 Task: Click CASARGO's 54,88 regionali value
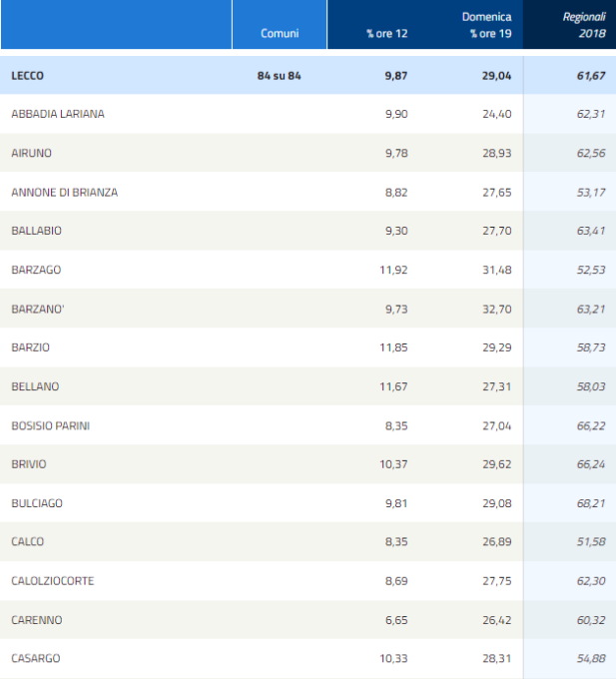click(589, 659)
